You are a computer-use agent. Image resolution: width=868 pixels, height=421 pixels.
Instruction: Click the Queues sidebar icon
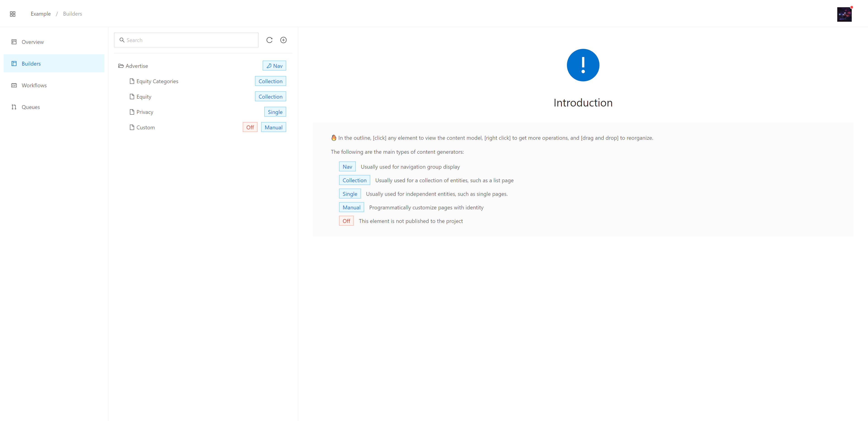pyautogui.click(x=14, y=107)
